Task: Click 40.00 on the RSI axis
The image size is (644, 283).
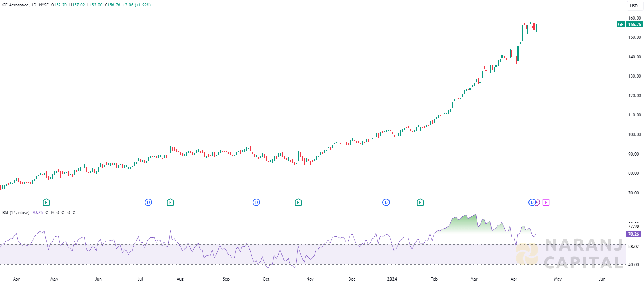Action: (633, 265)
